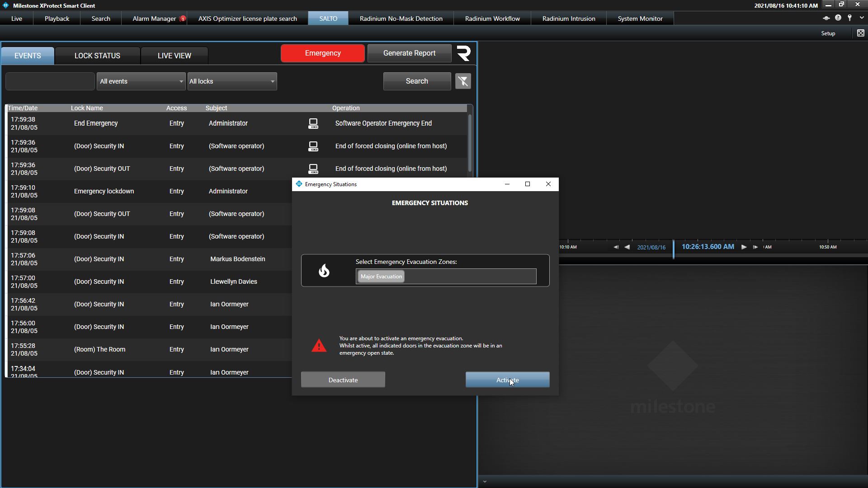Maximize the Emergency Situations dialog
The width and height of the screenshot is (868, 488).
click(528, 184)
